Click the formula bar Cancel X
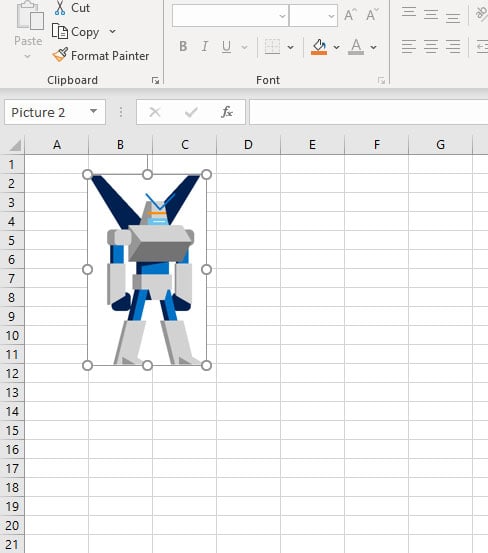Viewport: 488px width, 553px height. point(155,113)
